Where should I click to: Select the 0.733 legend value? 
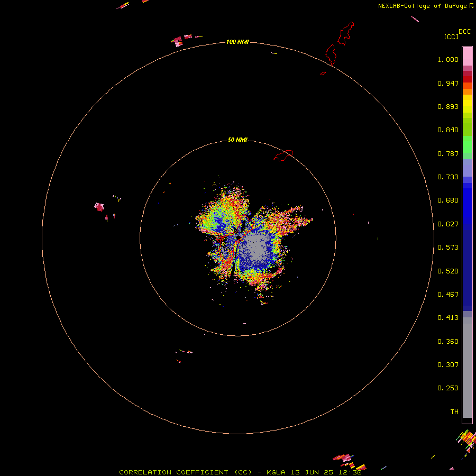[448, 177]
